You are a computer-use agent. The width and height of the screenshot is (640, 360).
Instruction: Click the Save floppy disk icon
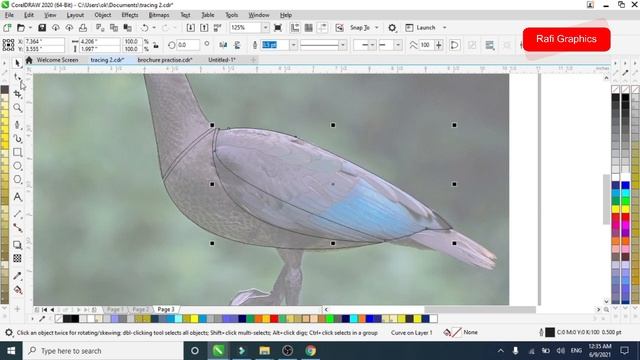click(42, 28)
